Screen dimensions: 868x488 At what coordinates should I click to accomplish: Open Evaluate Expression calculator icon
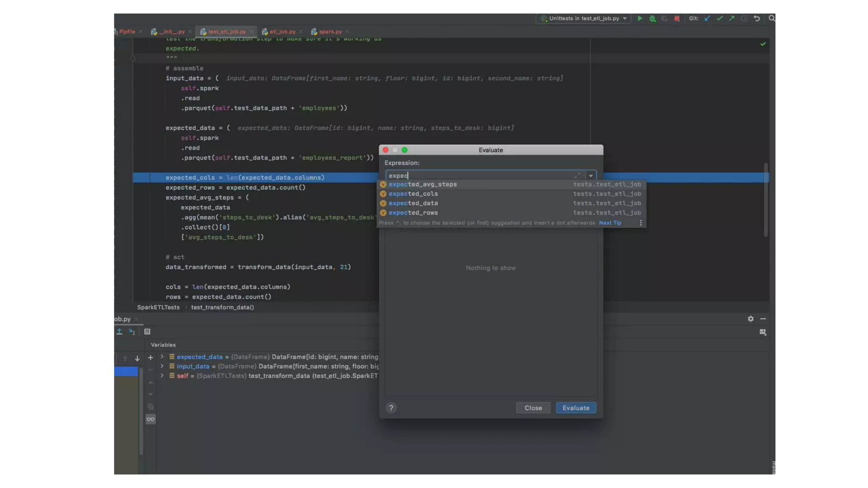(x=147, y=332)
